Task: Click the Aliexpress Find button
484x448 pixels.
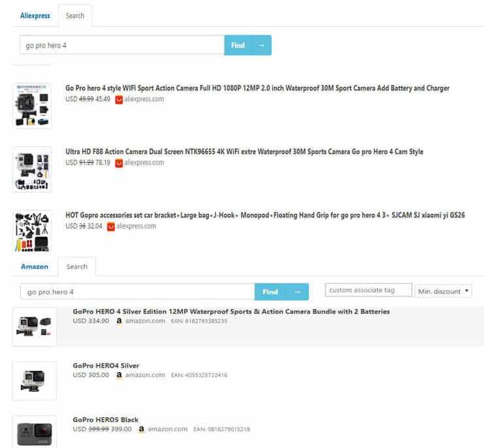Action: point(248,45)
